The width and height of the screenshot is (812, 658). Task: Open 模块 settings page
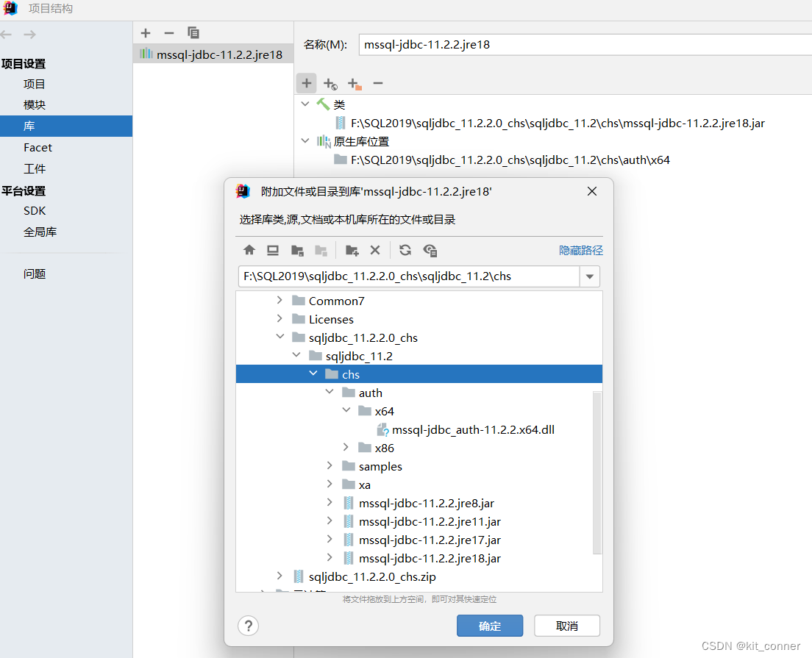coord(34,104)
